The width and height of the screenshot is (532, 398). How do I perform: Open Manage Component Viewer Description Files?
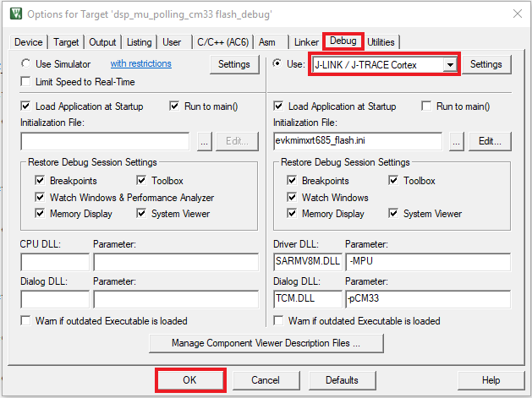tap(266, 344)
